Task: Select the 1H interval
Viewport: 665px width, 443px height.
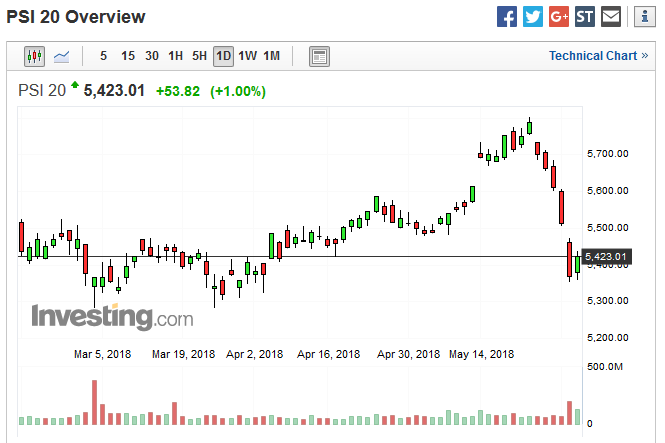Action: click(176, 56)
